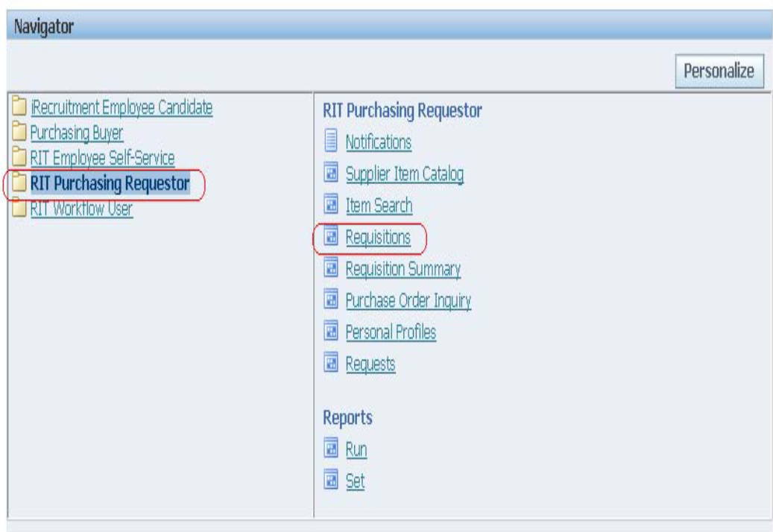Open the Requisitions link
773x532 pixels.
point(378,238)
